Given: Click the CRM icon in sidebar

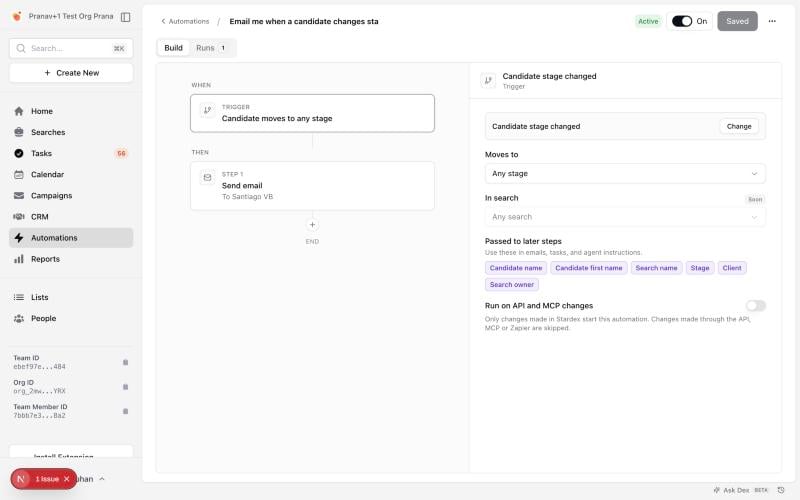Looking at the screenshot, I should 19,217.
